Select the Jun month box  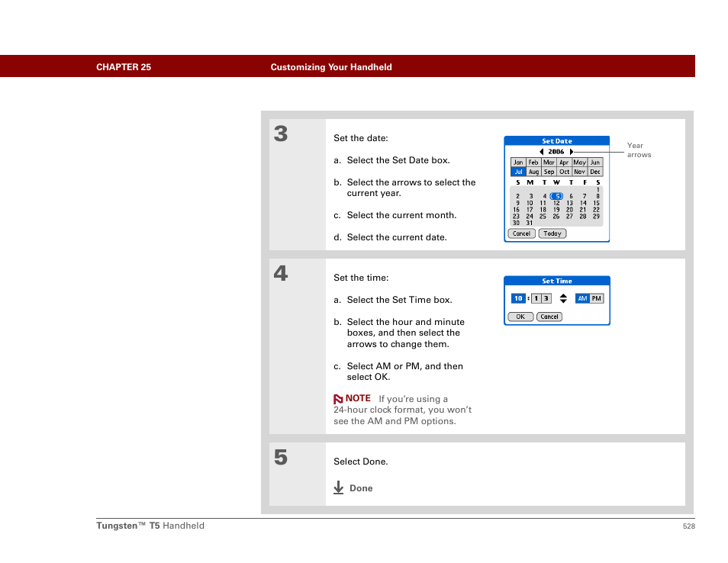[595, 162]
